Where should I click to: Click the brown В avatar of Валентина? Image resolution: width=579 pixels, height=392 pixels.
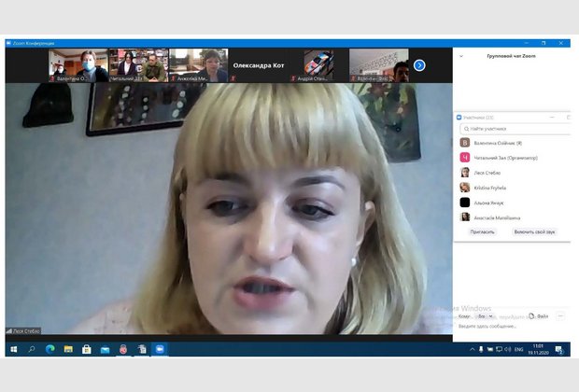[464, 143]
